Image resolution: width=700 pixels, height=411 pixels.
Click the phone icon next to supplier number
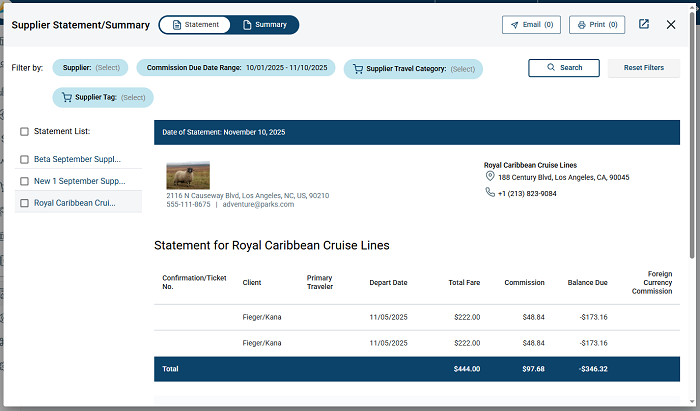tap(490, 193)
